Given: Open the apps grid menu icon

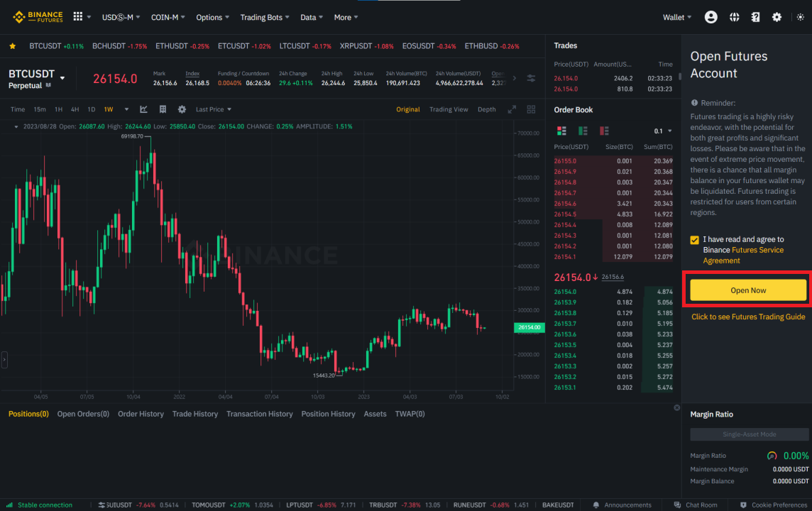Looking at the screenshot, I should coord(77,16).
